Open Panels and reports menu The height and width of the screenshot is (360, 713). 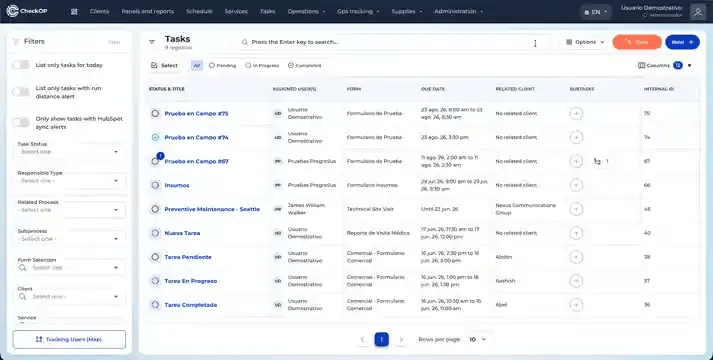click(147, 11)
